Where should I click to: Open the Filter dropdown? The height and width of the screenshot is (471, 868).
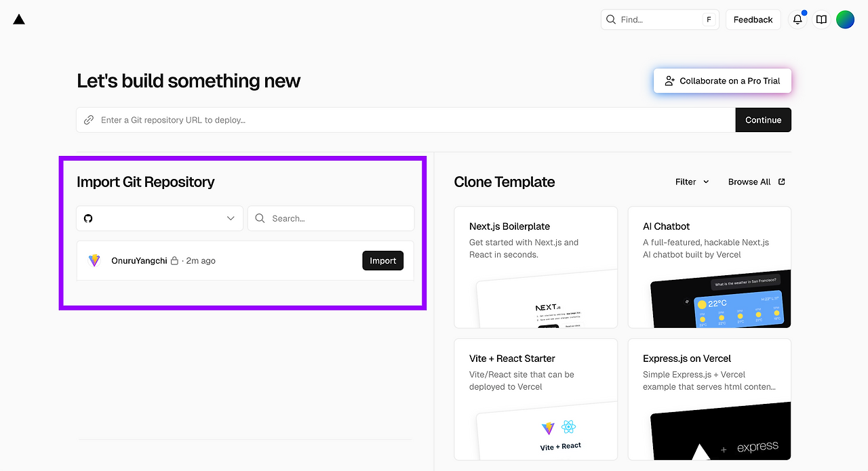pos(692,182)
